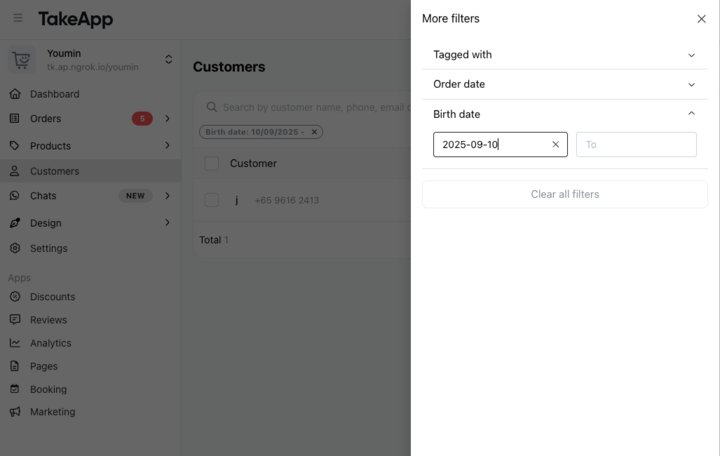Click the TakeApp logo
720x456 pixels.
[x=75, y=19]
